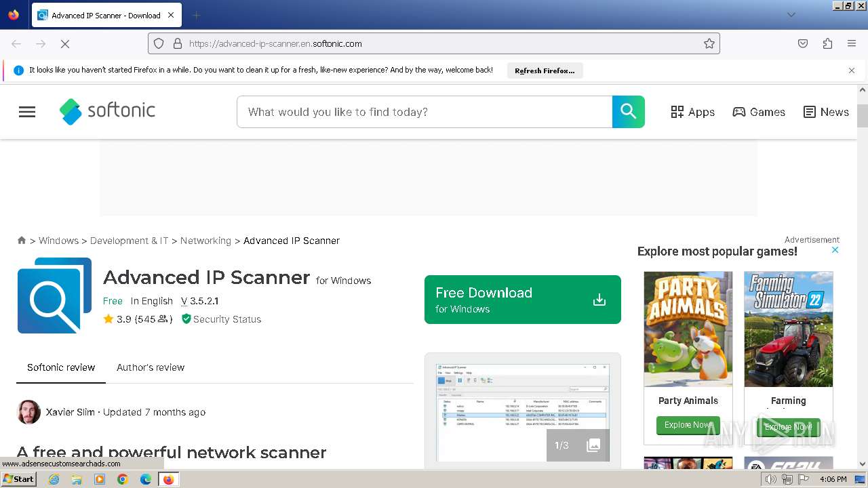Close the Advanced IP Scanner tab
Viewport: 868px width, 488px height.
(x=171, y=15)
